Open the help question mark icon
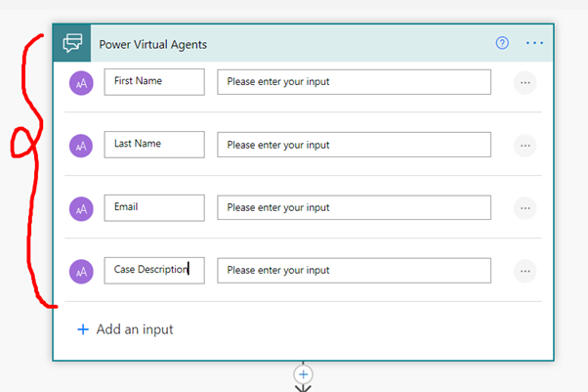The height and width of the screenshot is (392, 588). [x=502, y=43]
